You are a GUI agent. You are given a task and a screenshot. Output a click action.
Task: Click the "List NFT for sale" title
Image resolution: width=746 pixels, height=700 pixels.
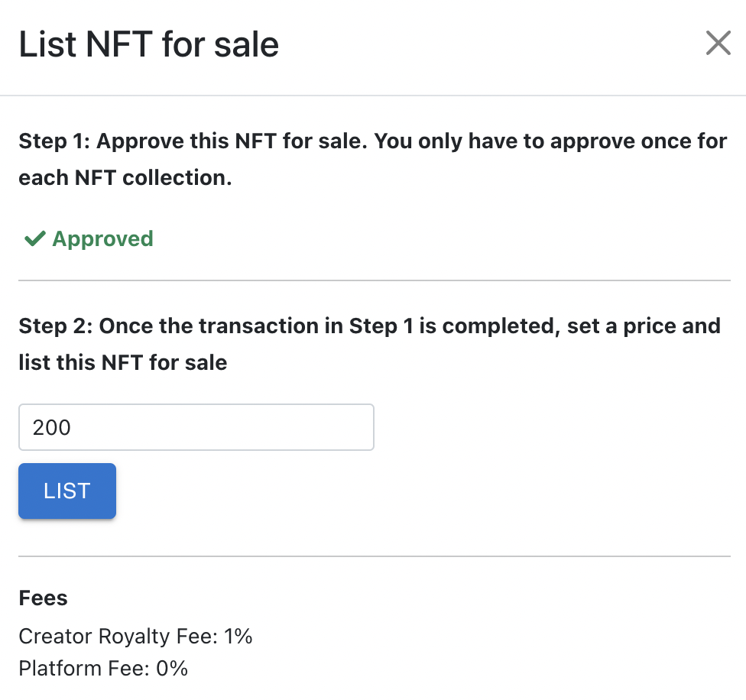point(148,44)
